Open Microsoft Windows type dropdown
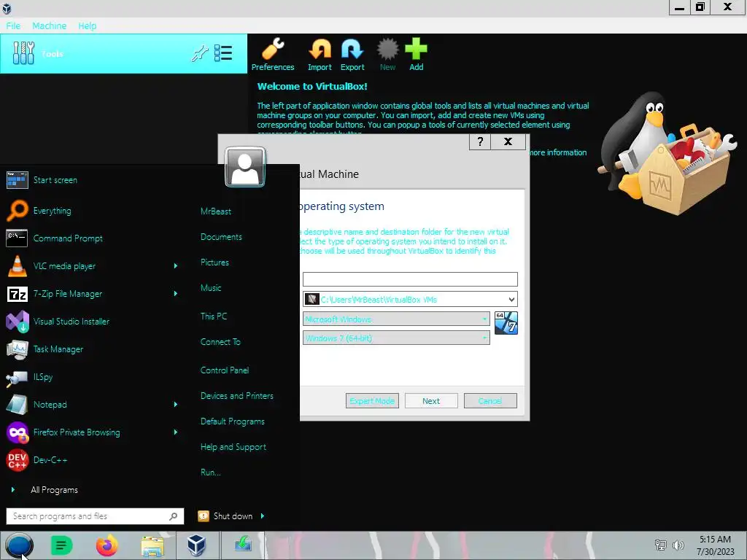This screenshot has width=747, height=560. pyautogui.click(x=396, y=319)
